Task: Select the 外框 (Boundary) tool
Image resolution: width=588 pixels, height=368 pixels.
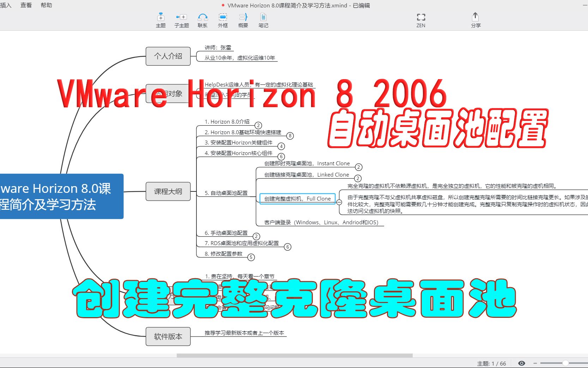Action: click(x=223, y=20)
